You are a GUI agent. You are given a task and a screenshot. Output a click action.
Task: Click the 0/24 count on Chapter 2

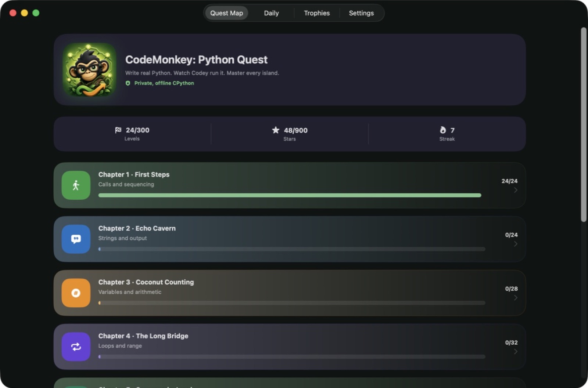(x=511, y=235)
